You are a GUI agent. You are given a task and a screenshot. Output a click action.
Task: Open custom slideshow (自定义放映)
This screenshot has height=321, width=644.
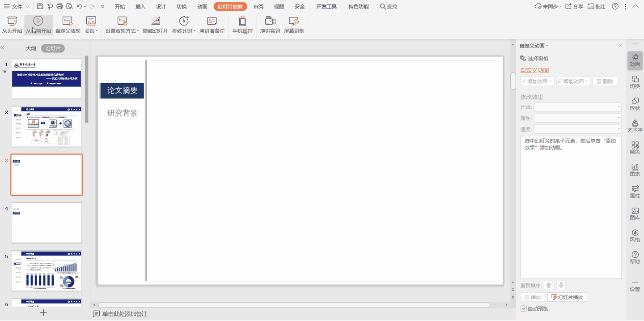click(x=68, y=25)
